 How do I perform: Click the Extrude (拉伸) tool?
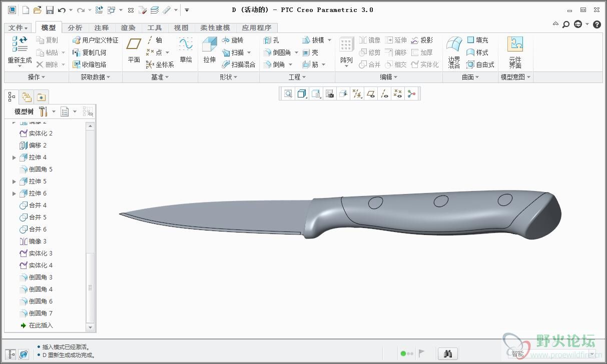pos(209,51)
